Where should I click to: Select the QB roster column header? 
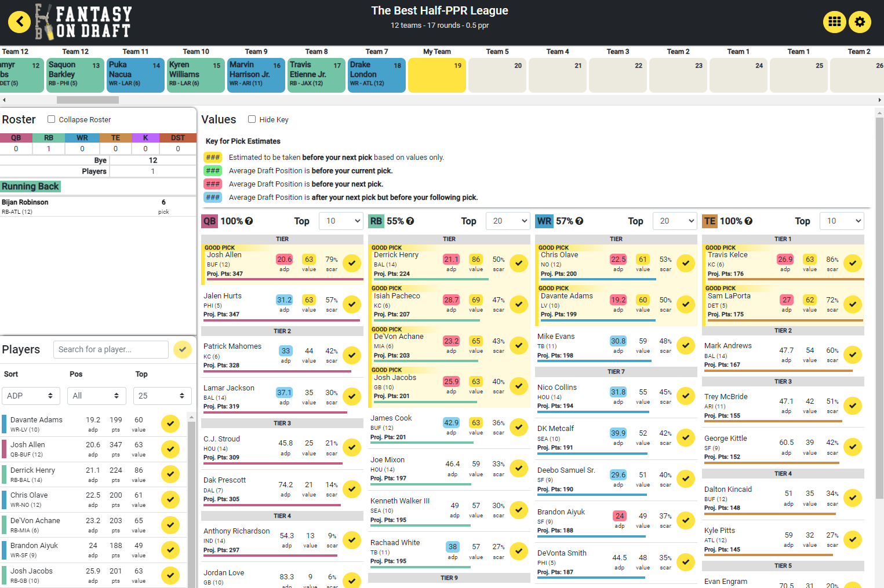point(16,138)
